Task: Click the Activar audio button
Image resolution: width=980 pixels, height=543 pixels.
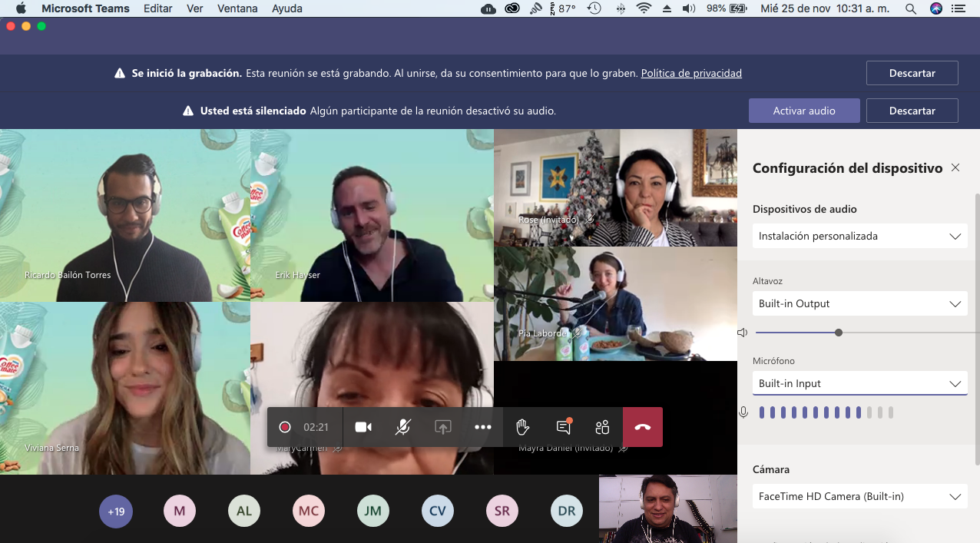Action: pyautogui.click(x=803, y=111)
